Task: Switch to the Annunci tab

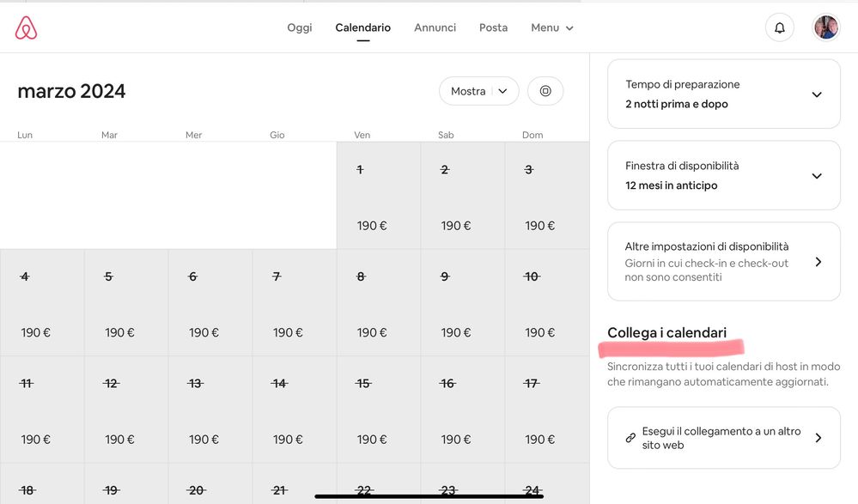Action: 435,27
